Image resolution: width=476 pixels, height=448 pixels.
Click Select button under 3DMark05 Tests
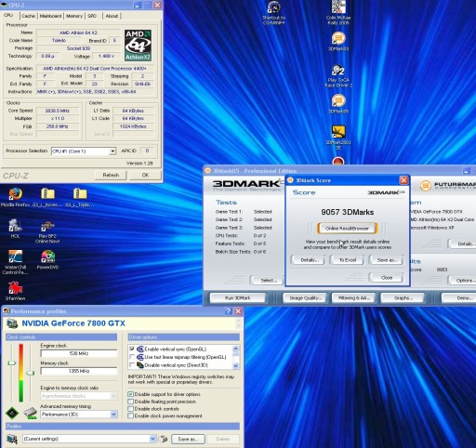(x=268, y=281)
